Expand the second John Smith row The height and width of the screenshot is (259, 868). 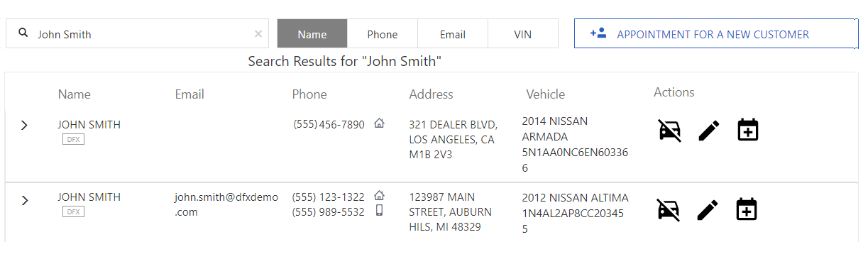(24, 200)
